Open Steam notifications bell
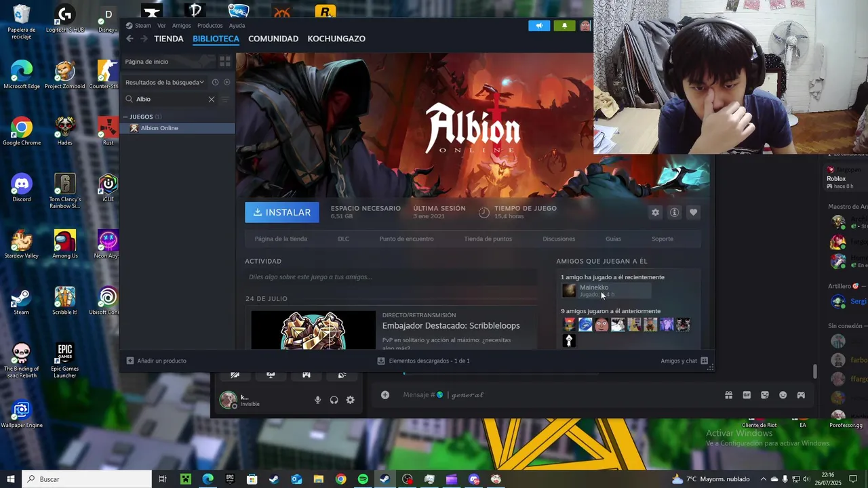The width and height of the screenshot is (868, 488). [x=564, y=26]
